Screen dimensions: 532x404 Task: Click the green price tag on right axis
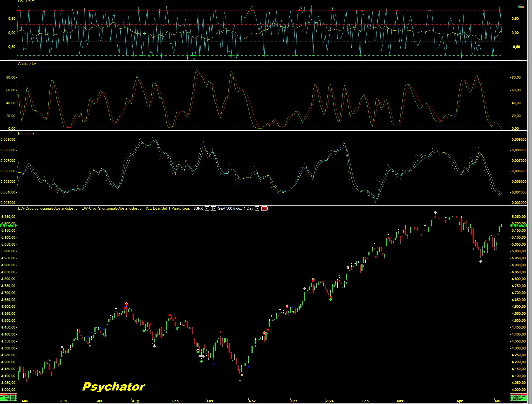(519, 225)
